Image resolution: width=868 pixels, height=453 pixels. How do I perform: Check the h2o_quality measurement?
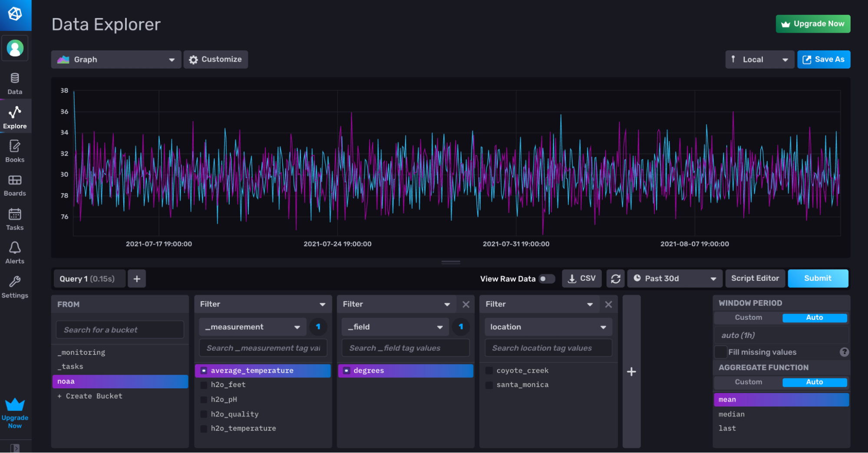tap(204, 414)
